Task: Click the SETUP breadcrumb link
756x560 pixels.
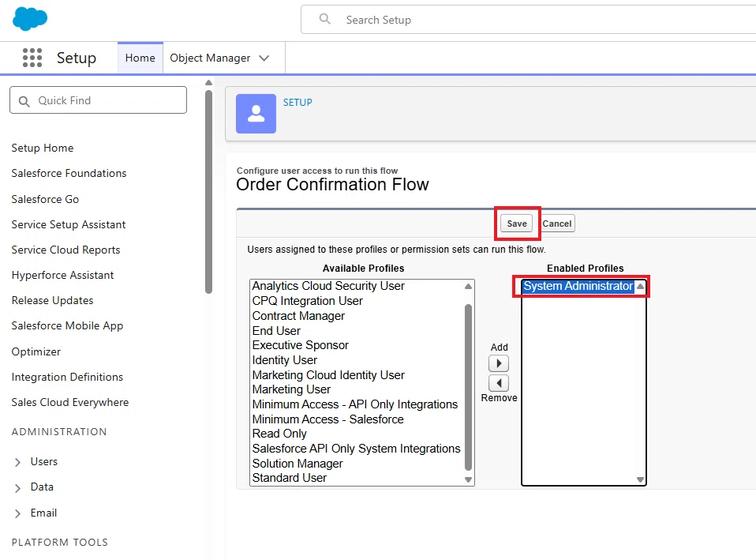Action: click(x=298, y=103)
